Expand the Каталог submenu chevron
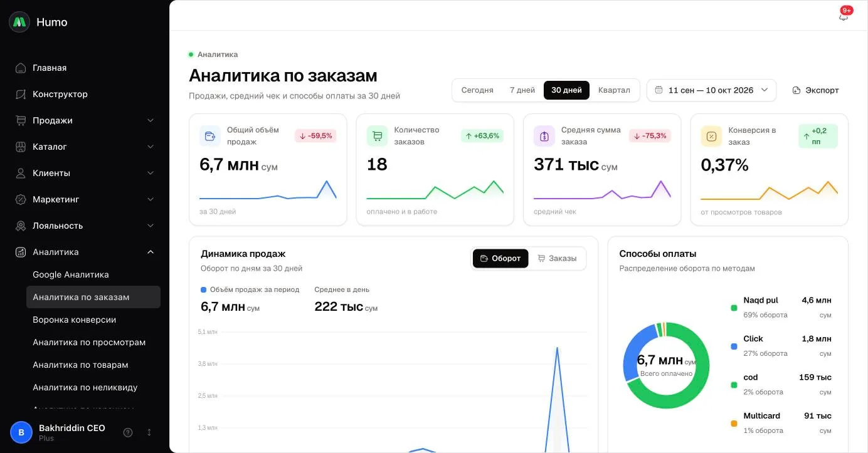Screen dimensions: 868x453 pyautogui.click(x=151, y=147)
